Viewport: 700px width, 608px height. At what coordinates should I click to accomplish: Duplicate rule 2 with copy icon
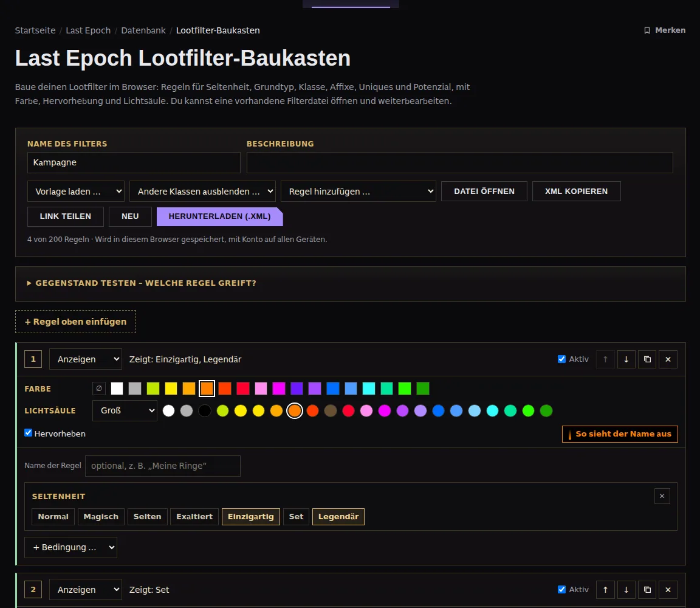click(x=647, y=590)
